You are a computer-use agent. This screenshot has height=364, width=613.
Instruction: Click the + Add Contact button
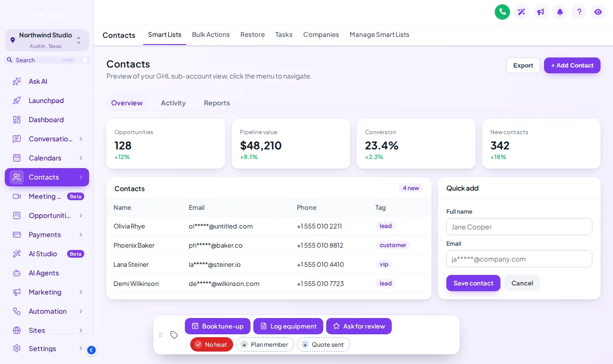(x=572, y=66)
